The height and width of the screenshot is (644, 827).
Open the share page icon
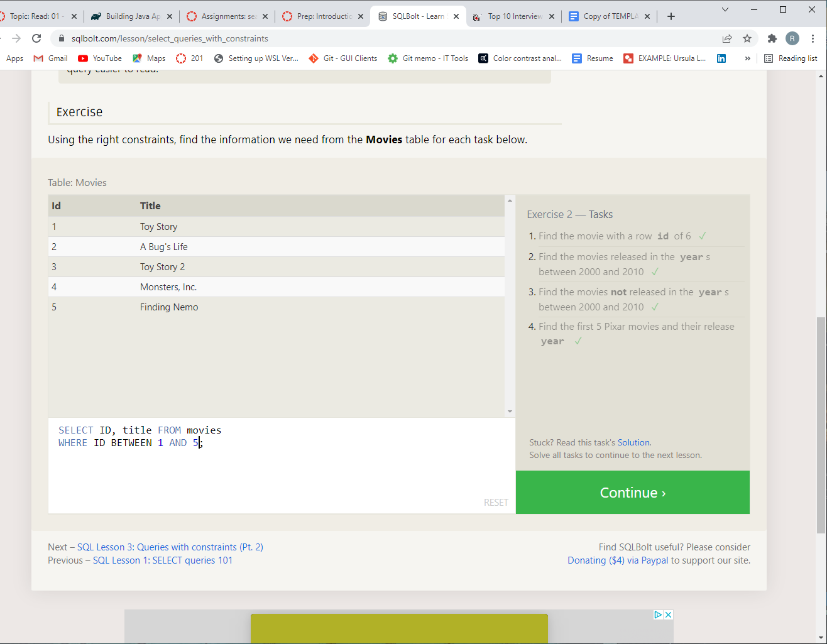(x=727, y=38)
